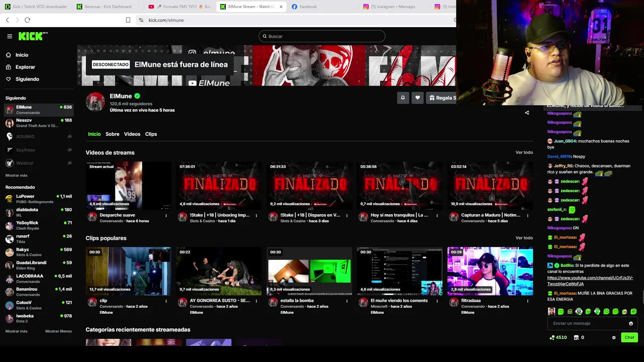The width and height of the screenshot is (644, 362).
Task: Open LuPower recommended channel
Action: coord(39,199)
